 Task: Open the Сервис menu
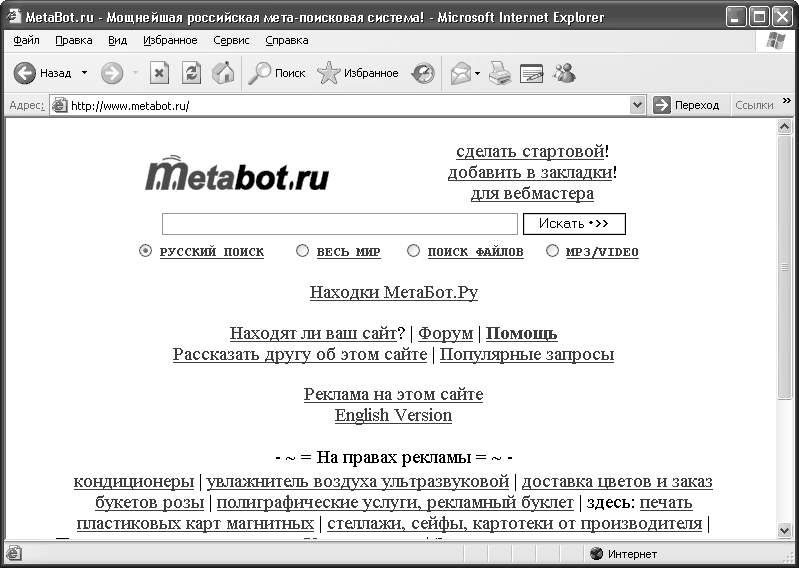click(x=231, y=41)
